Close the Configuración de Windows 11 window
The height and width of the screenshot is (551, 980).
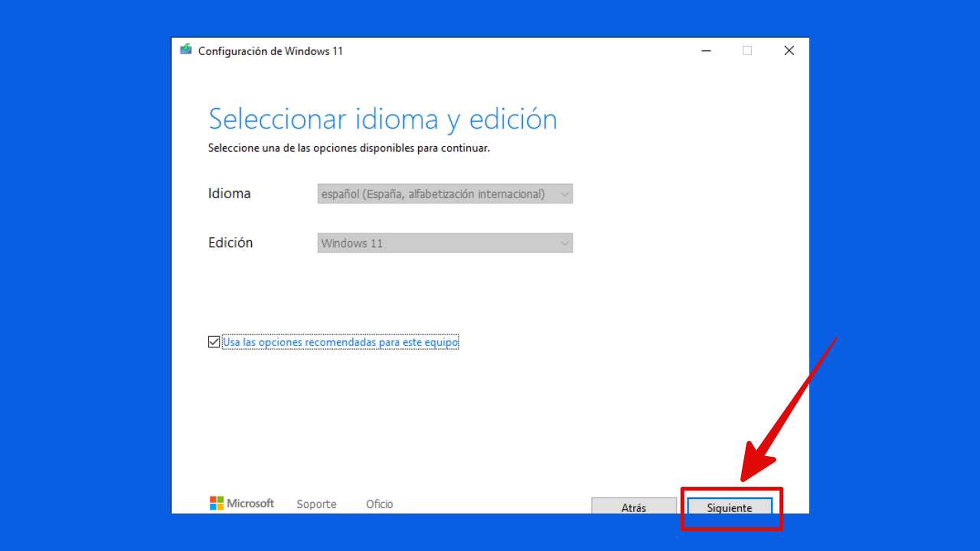click(789, 51)
